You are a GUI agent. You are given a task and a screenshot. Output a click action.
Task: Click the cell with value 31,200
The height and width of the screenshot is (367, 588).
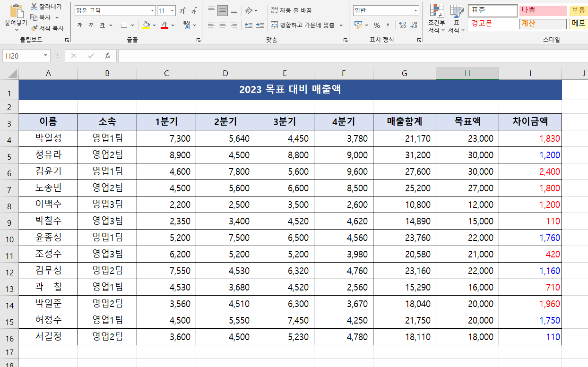(x=405, y=155)
